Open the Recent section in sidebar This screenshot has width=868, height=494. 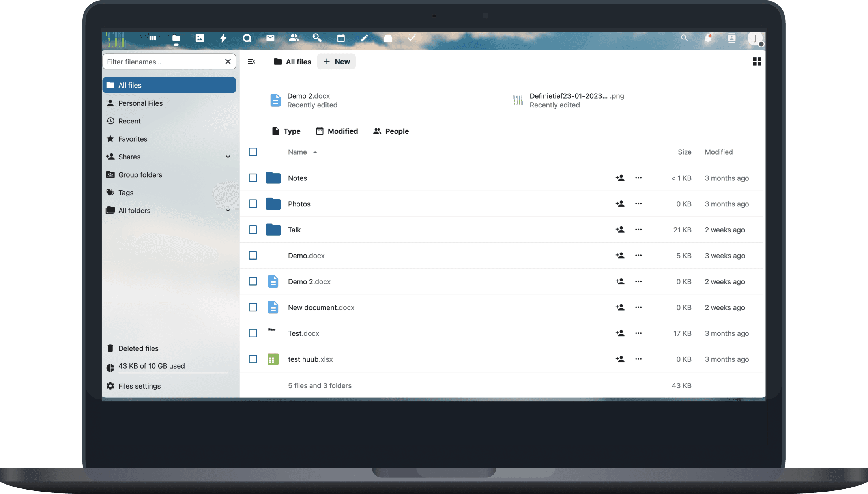pos(129,121)
